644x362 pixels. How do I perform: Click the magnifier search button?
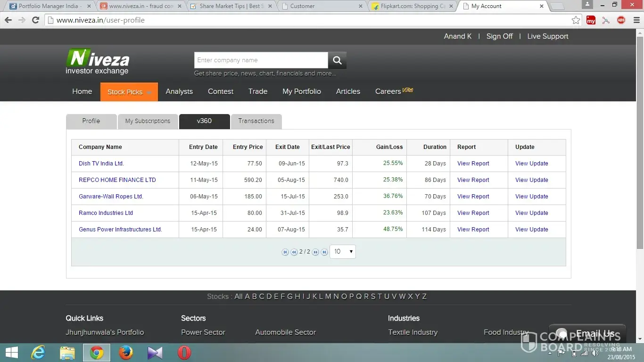(x=337, y=60)
